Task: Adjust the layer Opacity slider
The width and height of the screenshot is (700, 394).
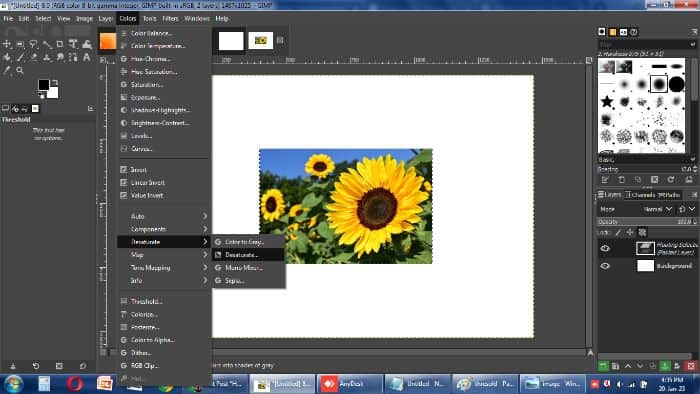Action: [x=647, y=222]
